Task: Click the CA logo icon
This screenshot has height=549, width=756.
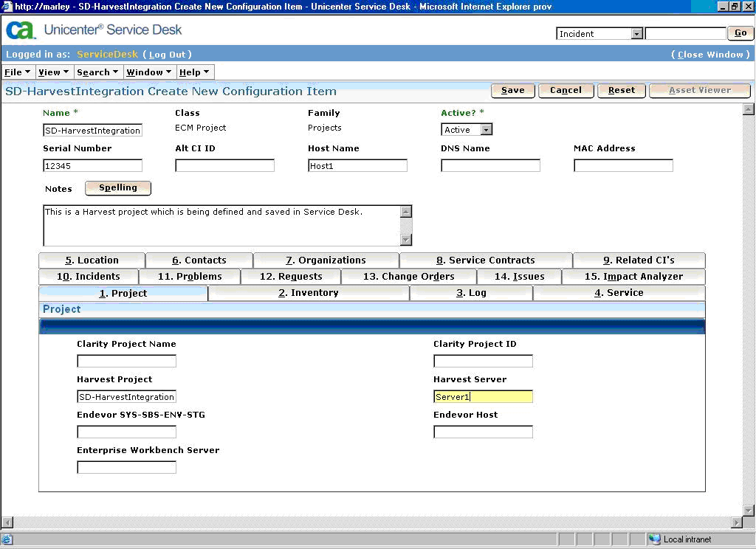Action: pyautogui.click(x=21, y=30)
